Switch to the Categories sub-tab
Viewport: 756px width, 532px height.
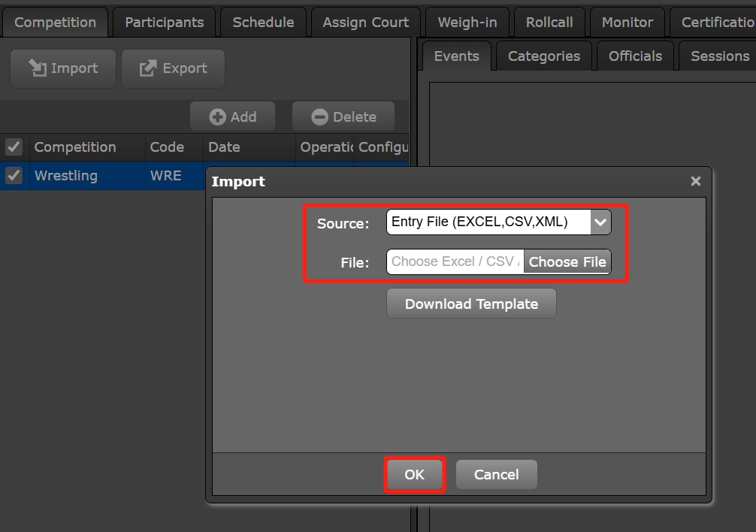(543, 56)
